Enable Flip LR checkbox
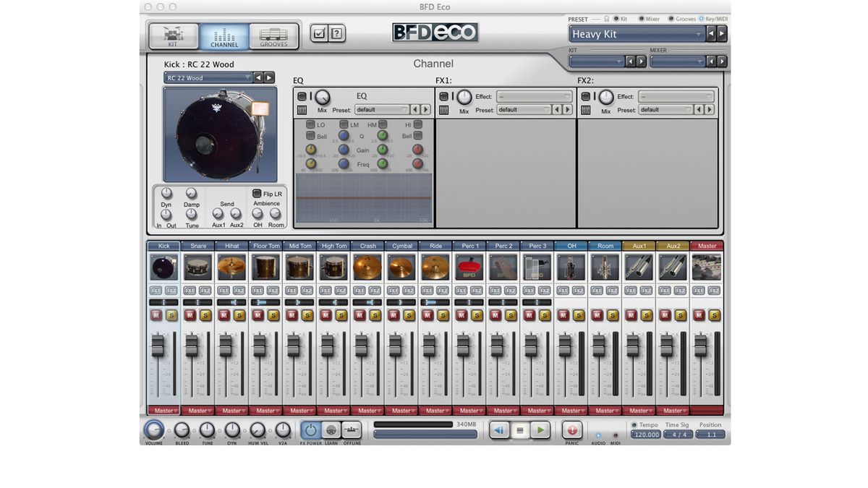This screenshot has height=488, width=868. click(257, 194)
